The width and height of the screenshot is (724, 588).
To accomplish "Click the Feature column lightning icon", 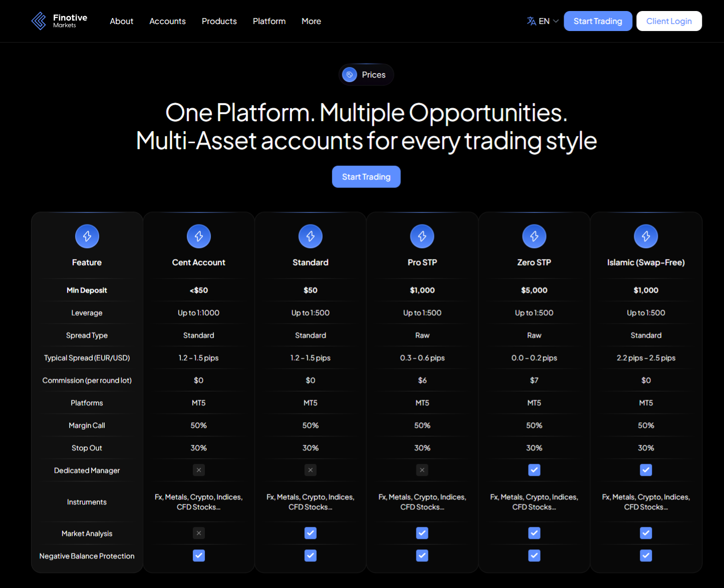I will point(87,236).
